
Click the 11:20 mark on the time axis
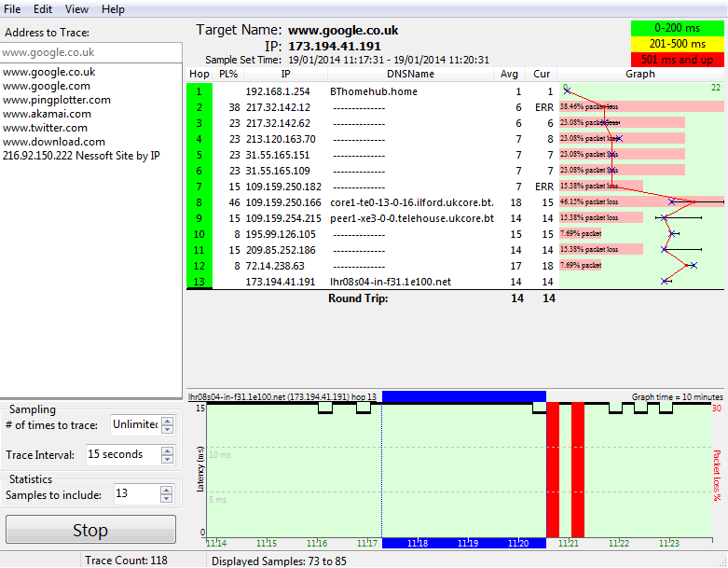[x=518, y=543]
